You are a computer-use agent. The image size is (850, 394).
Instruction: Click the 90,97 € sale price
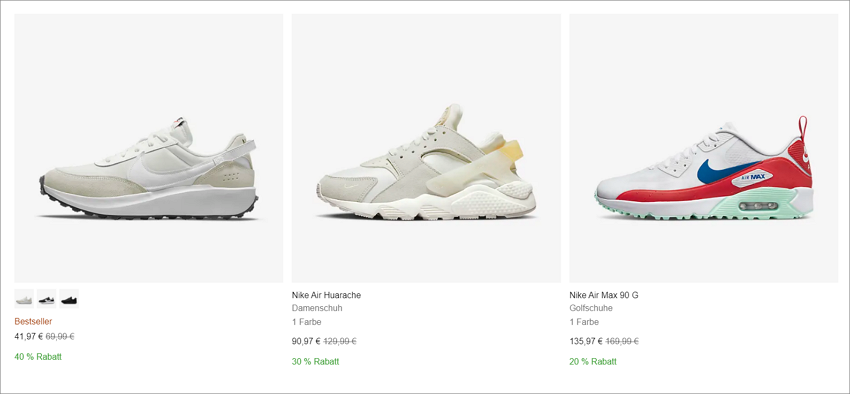(x=306, y=341)
